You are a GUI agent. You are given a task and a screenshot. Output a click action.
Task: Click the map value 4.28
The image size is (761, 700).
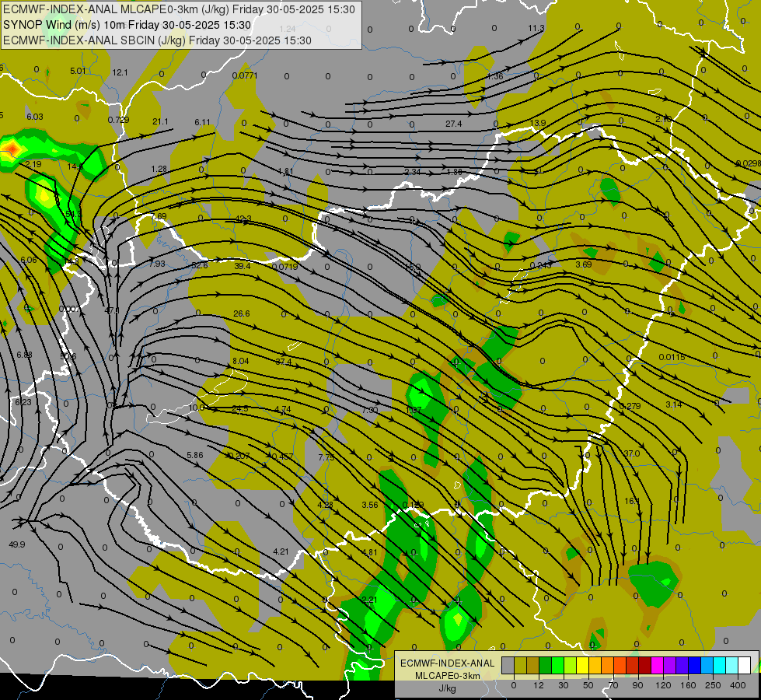point(325,505)
